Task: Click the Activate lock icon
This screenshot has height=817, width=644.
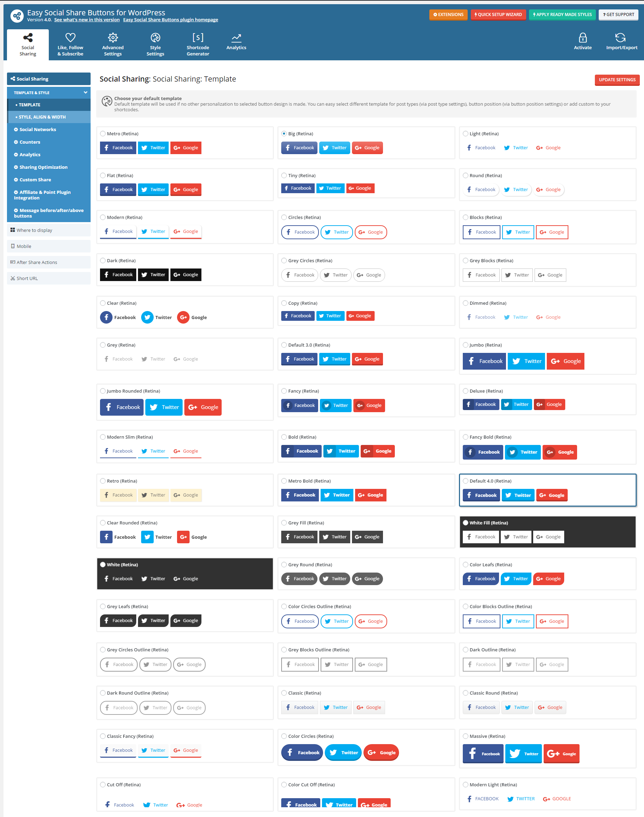Action: click(x=583, y=38)
